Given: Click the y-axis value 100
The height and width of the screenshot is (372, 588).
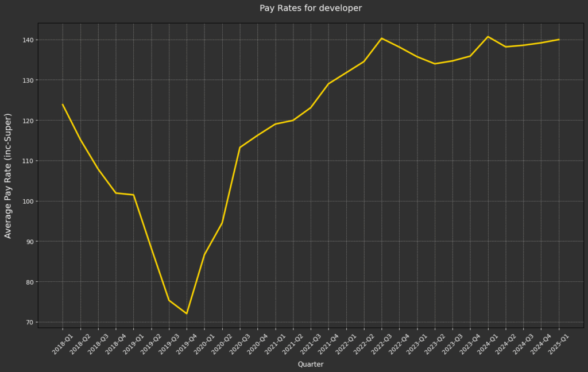Looking at the screenshot, I should tap(29, 201).
